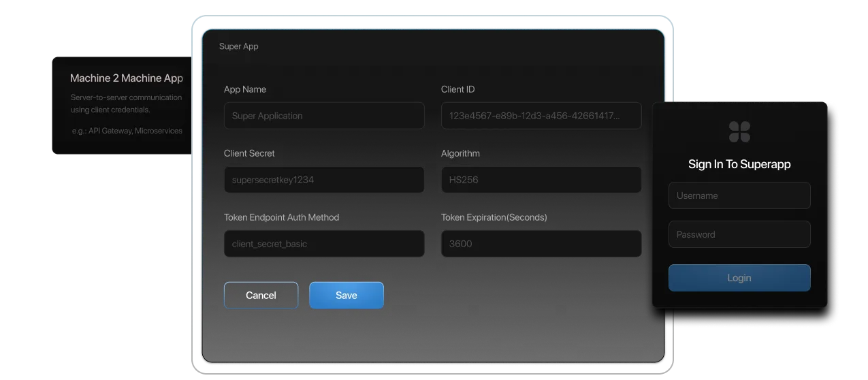
Task: Focus the Password input field
Action: [x=739, y=234]
